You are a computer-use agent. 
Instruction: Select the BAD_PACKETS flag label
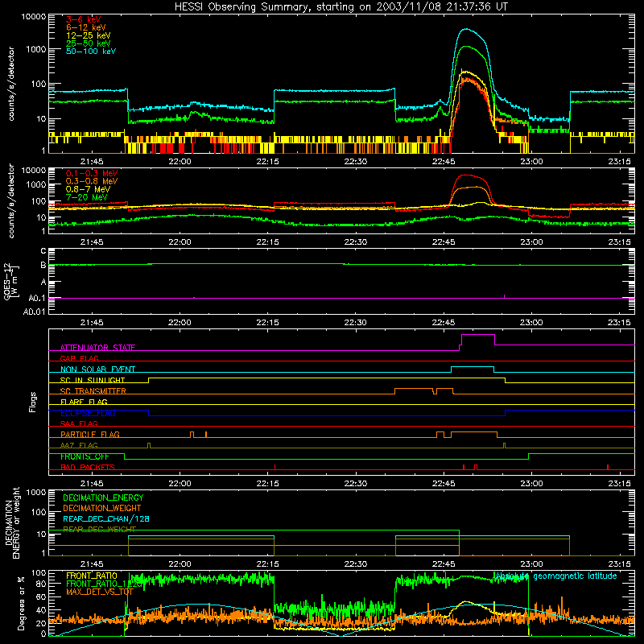pos(88,467)
